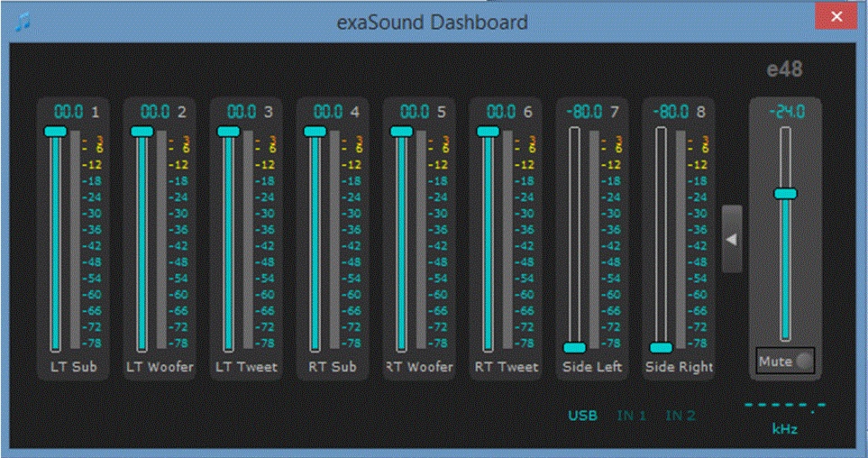868x458 pixels.
Task: Click the LT Woofer channel label
Action: click(x=160, y=367)
